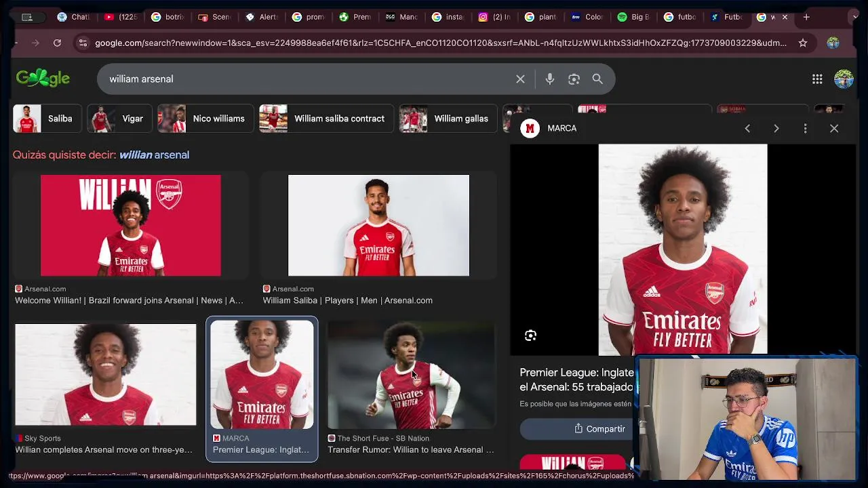The width and height of the screenshot is (868, 488).
Task: Open 'Welcome Willian! | Brazil forward joins Arsenal' link
Action: 129,300
